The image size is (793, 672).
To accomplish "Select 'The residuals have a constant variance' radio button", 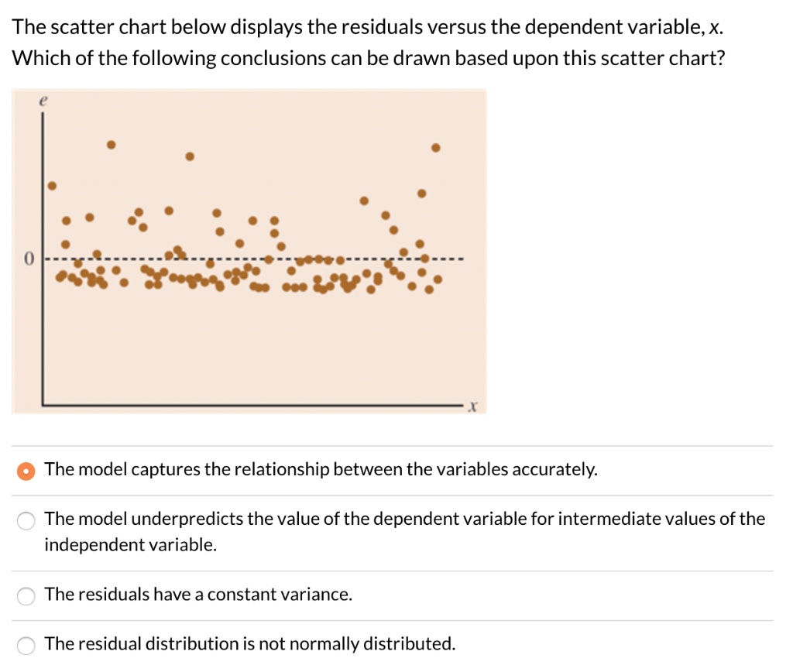I will point(26,595).
